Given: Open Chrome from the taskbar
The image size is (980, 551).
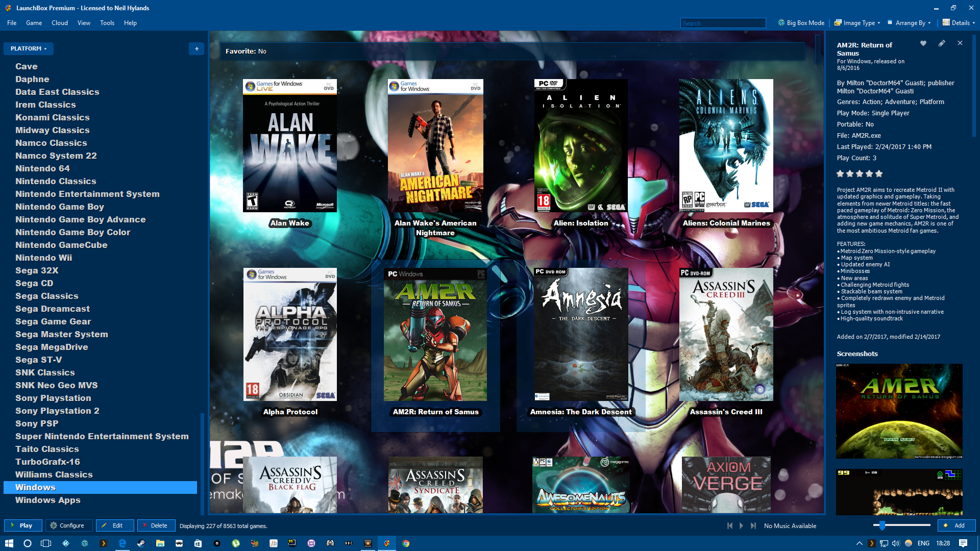Looking at the screenshot, I should pyautogui.click(x=406, y=543).
